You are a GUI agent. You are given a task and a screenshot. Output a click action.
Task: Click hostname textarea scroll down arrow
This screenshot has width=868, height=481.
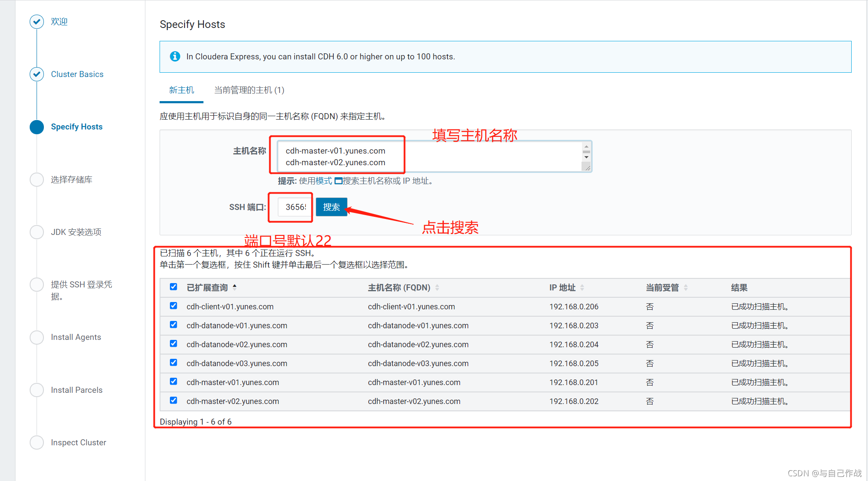coord(586,157)
